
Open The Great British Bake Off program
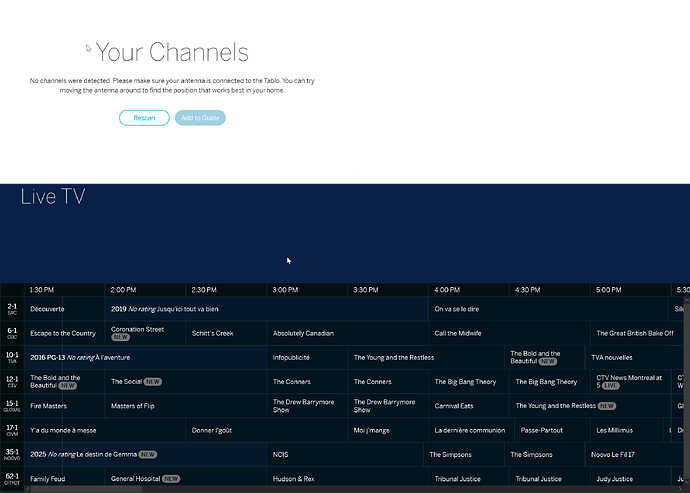(637, 333)
